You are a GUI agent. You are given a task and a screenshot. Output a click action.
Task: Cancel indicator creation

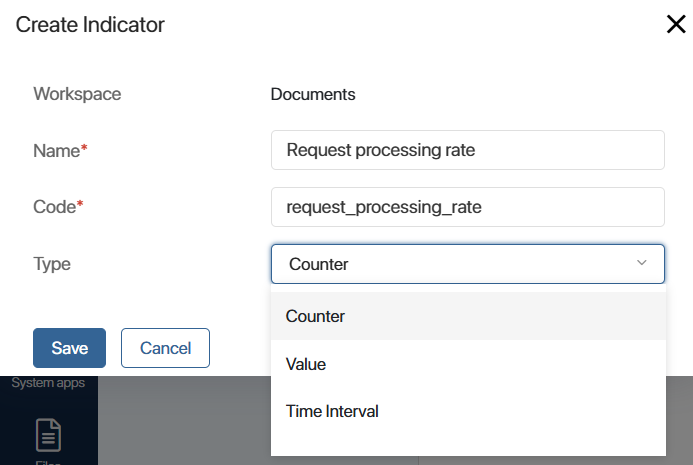pyautogui.click(x=165, y=348)
